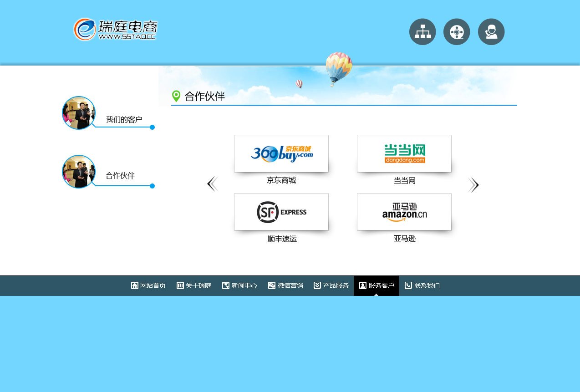Click the film reel video icon
Viewport: 580px width, 392px height.
click(457, 32)
